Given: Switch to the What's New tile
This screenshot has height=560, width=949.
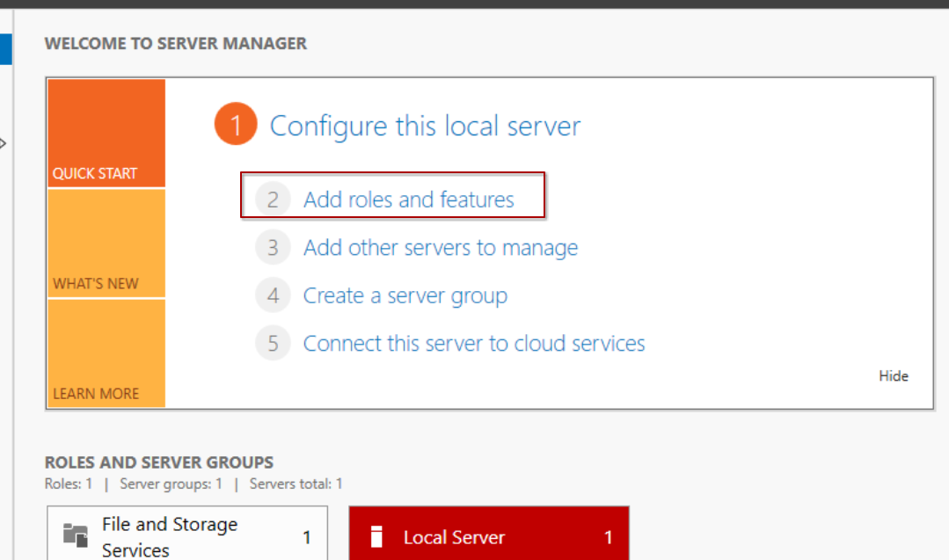Looking at the screenshot, I should pos(106,244).
